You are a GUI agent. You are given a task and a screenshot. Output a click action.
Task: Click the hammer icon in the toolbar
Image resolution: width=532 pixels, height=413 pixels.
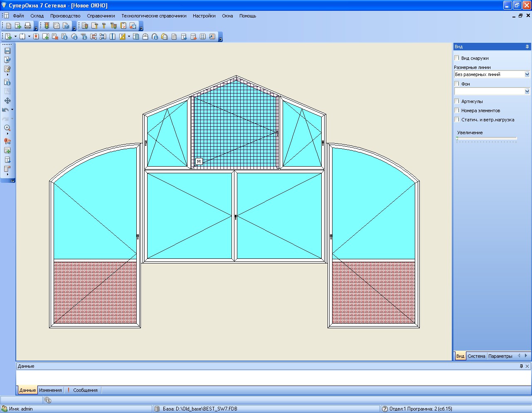click(104, 26)
